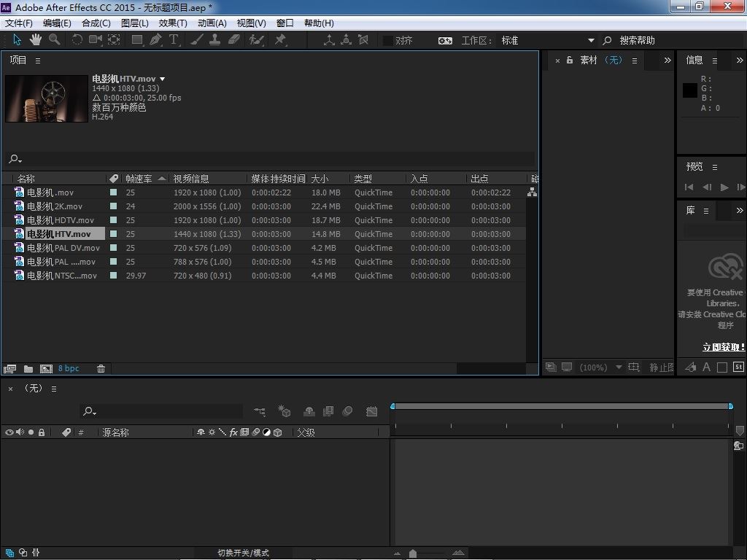
Task: Open dropdown arrow beside 电影机 HTV.mov title
Action: [163, 79]
